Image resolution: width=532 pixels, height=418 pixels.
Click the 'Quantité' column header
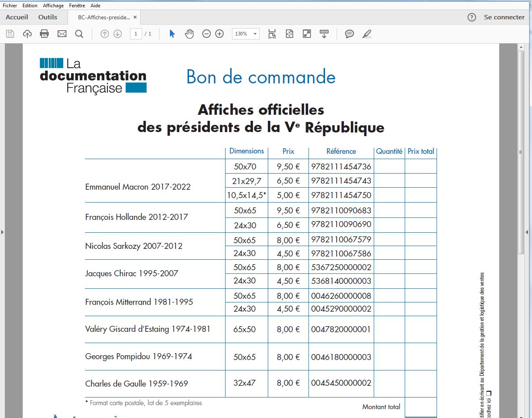(x=389, y=151)
